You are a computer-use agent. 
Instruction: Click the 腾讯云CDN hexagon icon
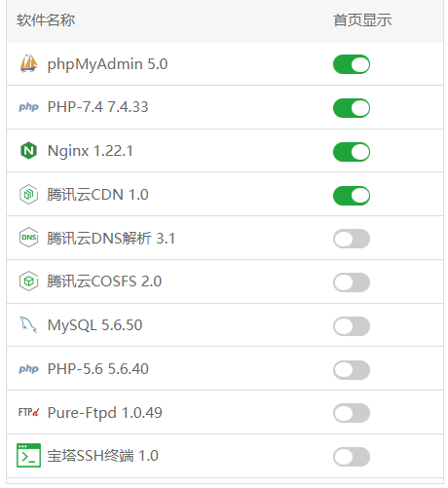pos(28,195)
